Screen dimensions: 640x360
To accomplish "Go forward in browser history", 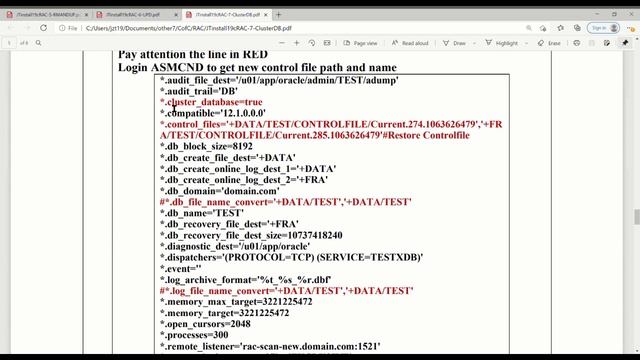I will 27,28.
